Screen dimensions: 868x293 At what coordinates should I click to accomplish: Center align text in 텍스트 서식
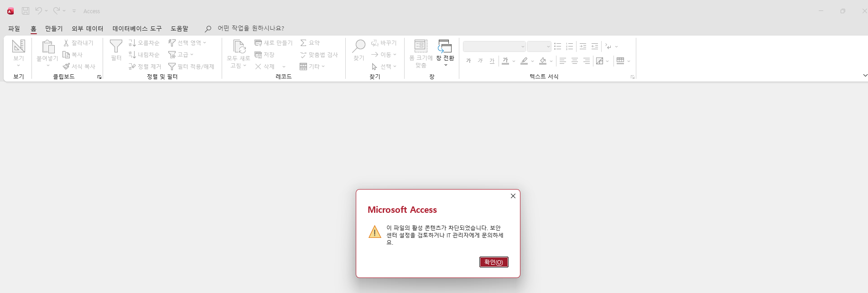[x=575, y=61]
